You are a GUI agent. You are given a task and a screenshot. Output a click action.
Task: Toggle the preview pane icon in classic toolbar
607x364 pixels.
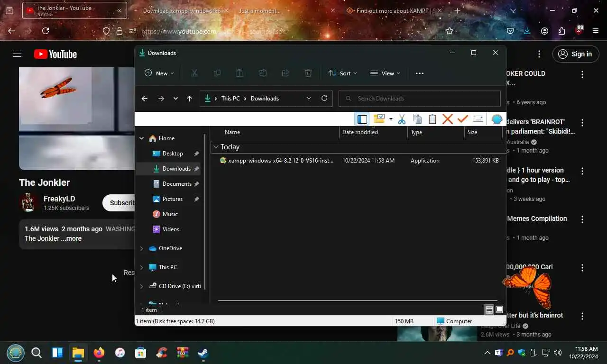362,119
